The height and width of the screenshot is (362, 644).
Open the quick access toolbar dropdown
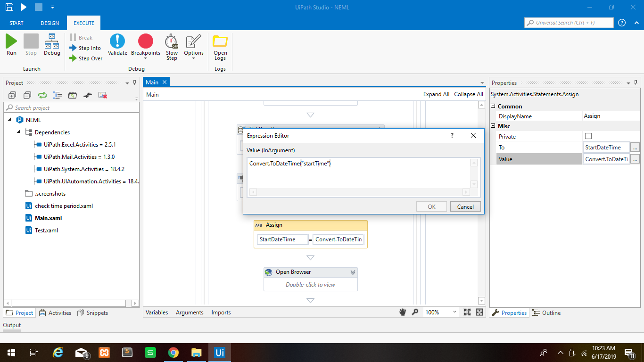coord(52,7)
